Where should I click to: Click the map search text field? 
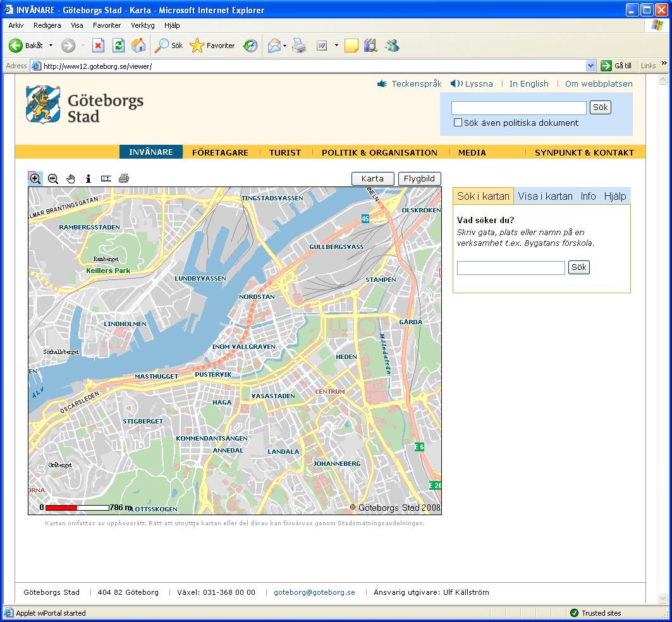click(511, 267)
